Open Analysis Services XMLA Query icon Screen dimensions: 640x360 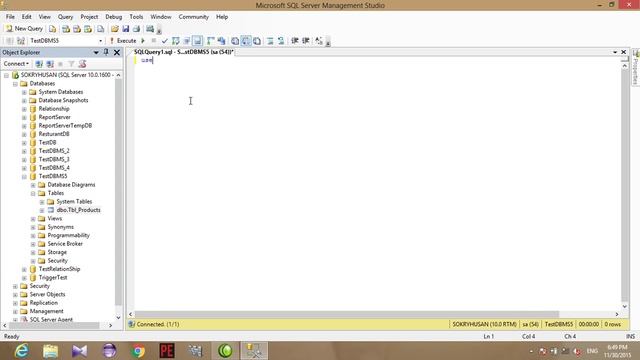click(88, 29)
